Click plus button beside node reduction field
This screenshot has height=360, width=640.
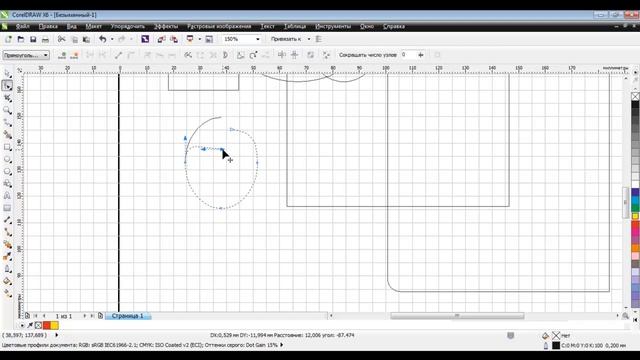click(420, 55)
